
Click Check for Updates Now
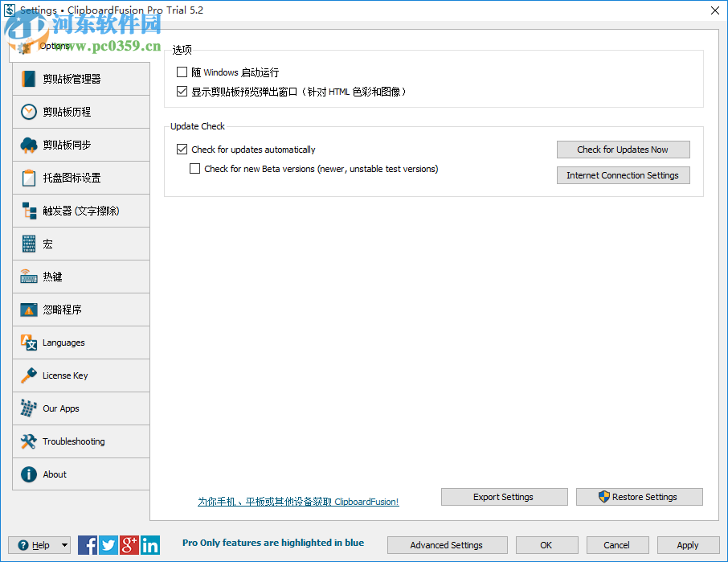(x=623, y=150)
